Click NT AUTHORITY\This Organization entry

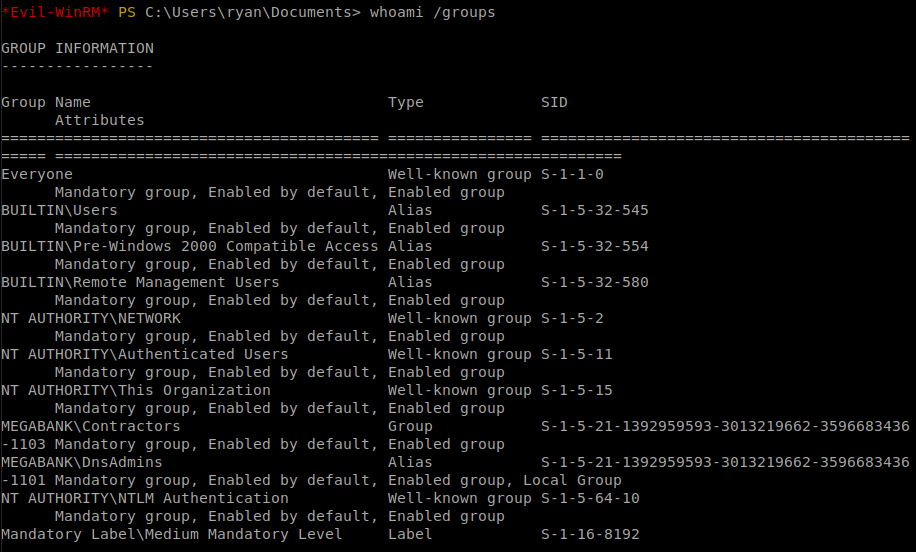click(x=136, y=390)
